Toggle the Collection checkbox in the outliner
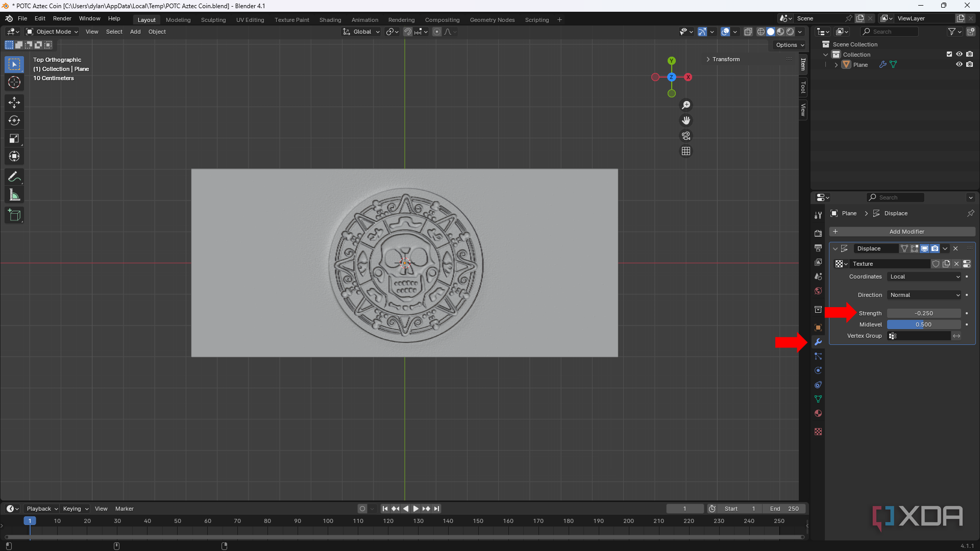 coord(949,54)
